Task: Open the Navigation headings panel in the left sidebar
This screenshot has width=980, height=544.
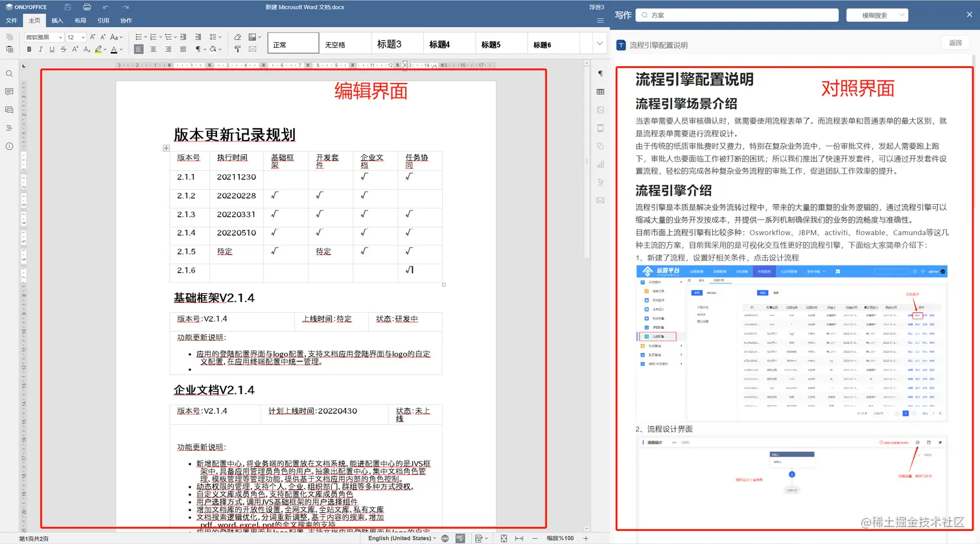Action: tap(9, 128)
